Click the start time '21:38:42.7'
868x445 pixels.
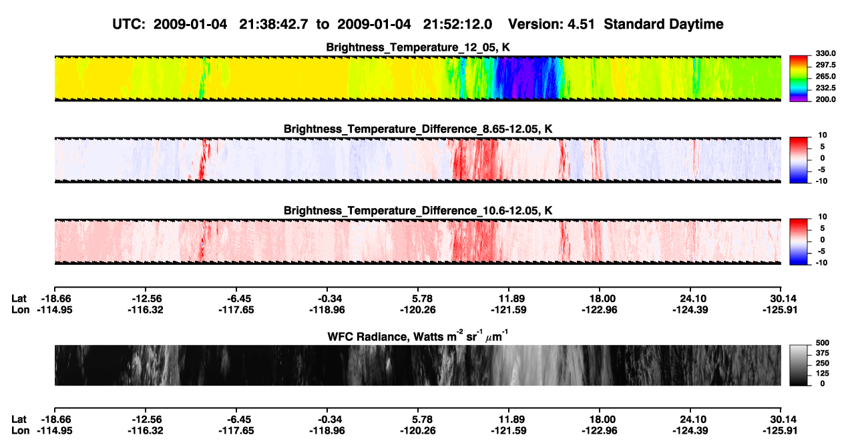click(x=274, y=24)
